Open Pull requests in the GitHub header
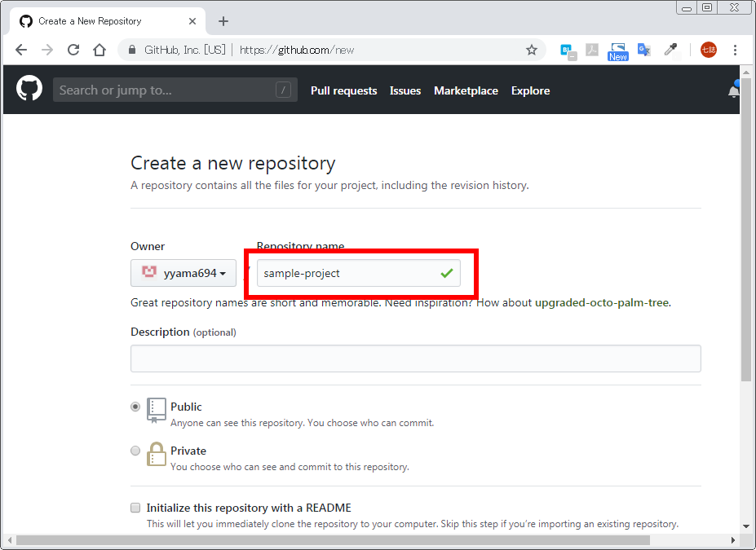The image size is (756, 550). 344,90
